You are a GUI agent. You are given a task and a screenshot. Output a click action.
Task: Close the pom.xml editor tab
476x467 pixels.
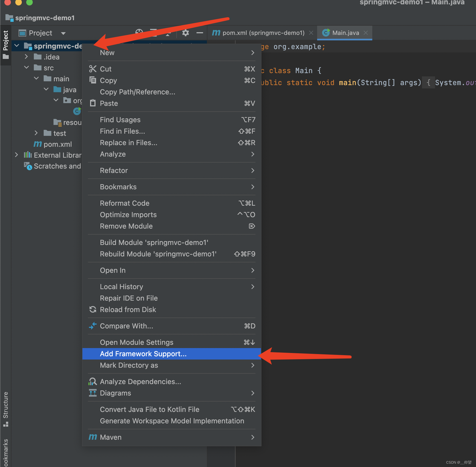pos(311,33)
